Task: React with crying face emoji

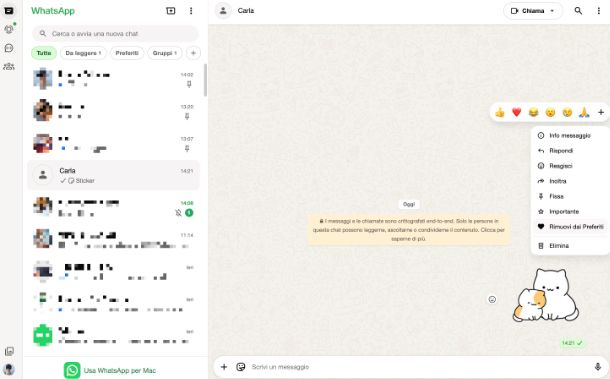Action: tap(567, 112)
